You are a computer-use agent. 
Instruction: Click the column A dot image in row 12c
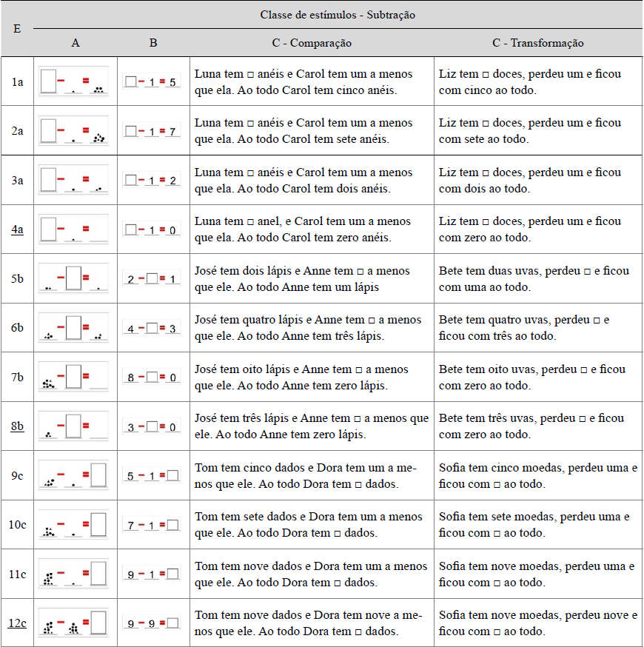click(74, 623)
